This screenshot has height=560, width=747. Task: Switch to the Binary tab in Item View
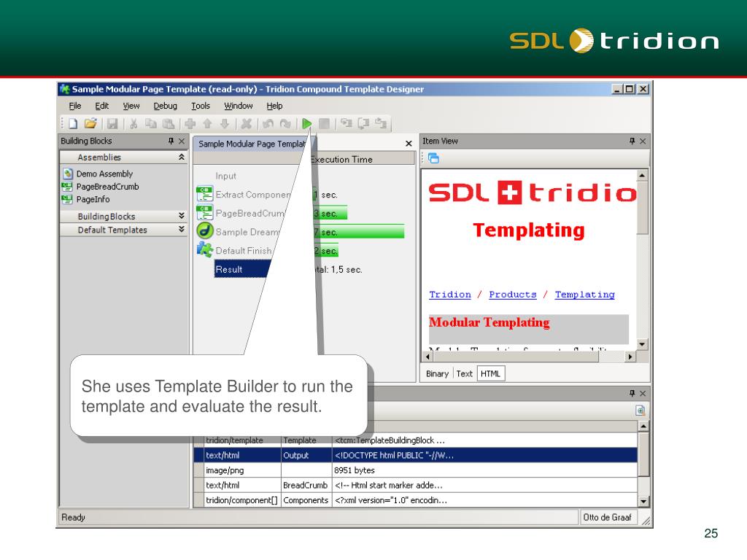point(438,374)
